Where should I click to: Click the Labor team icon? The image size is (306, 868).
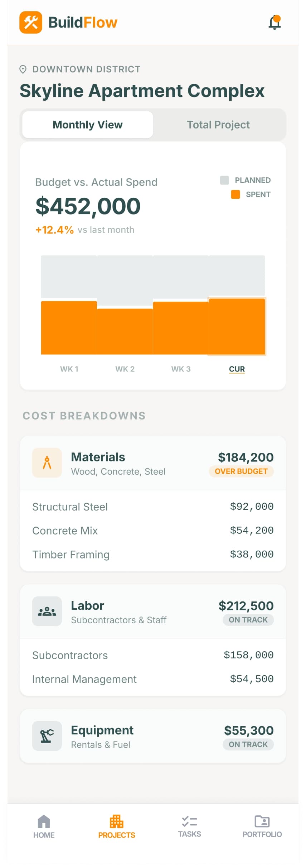(x=47, y=611)
